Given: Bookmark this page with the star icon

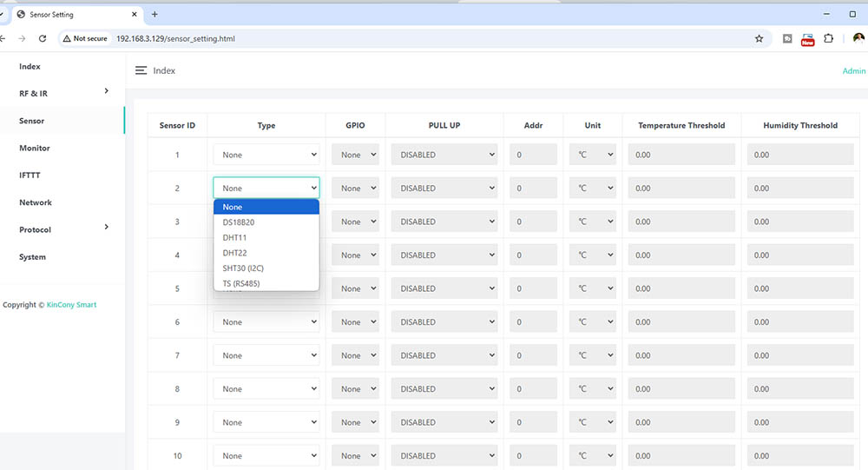Looking at the screenshot, I should point(759,38).
